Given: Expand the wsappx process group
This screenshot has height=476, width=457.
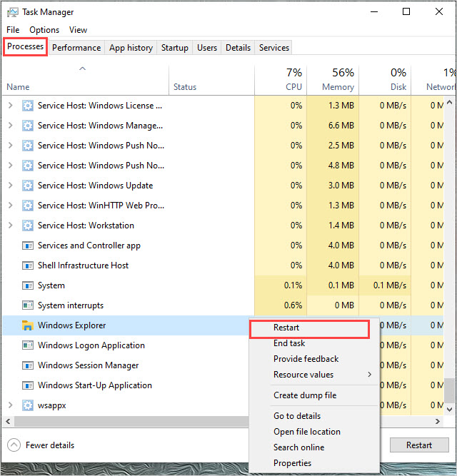Looking at the screenshot, I should [11, 405].
